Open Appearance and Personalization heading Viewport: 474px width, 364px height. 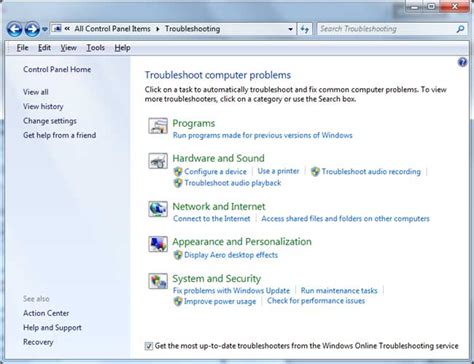pyautogui.click(x=242, y=242)
